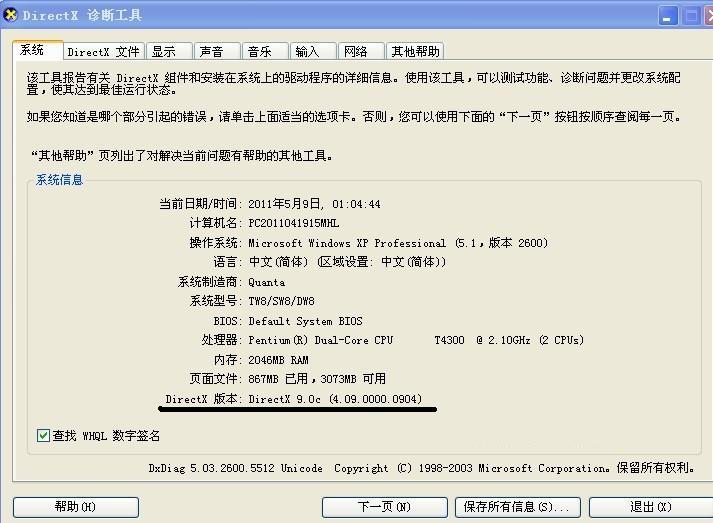
Task: Open the 其他帮助 tab
Action: 415,51
